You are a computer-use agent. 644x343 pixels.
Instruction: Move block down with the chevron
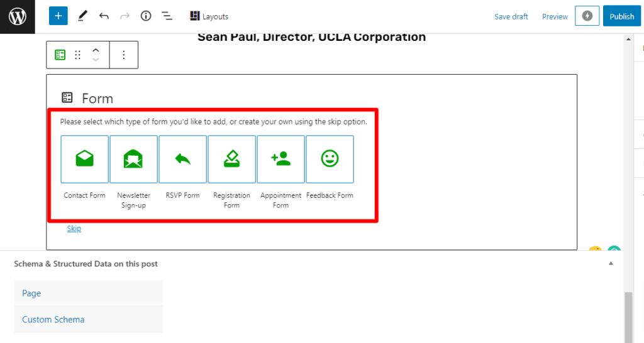click(96, 60)
